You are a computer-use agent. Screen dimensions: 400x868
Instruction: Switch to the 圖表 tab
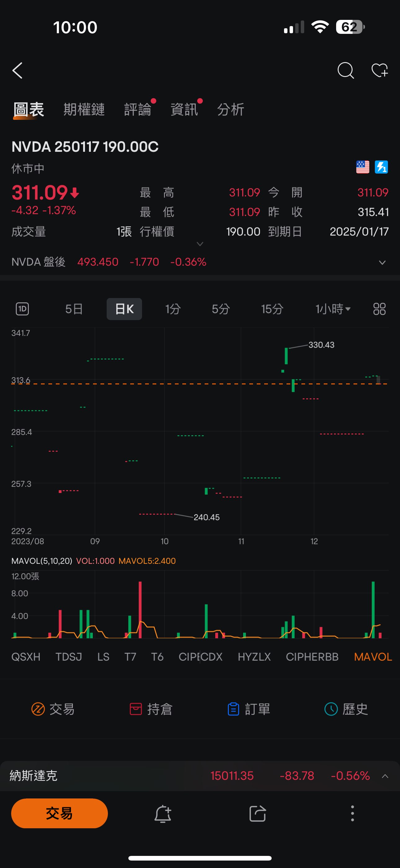click(29, 110)
